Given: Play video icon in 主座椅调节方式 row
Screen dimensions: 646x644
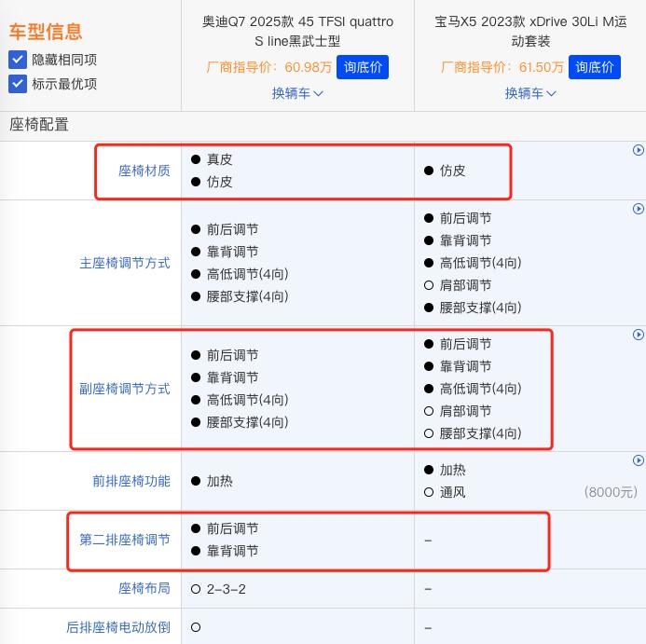Looking at the screenshot, I should pos(639,209).
